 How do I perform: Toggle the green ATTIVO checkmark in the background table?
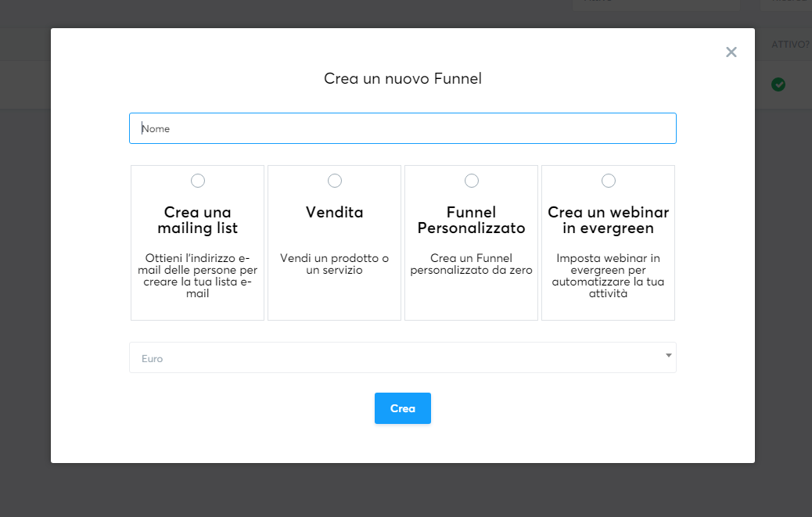pyautogui.click(x=778, y=84)
